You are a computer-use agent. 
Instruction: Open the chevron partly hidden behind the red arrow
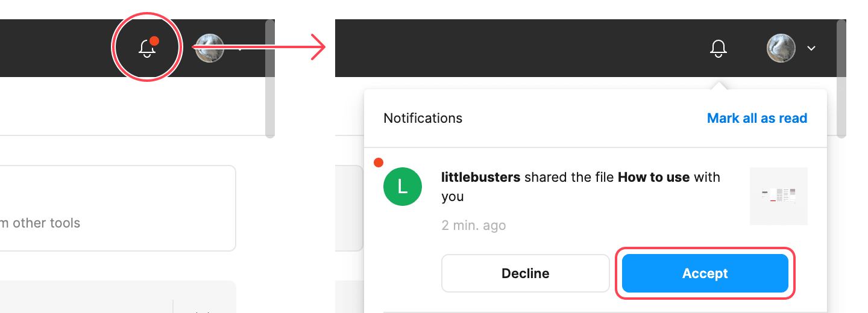click(x=239, y=49)
